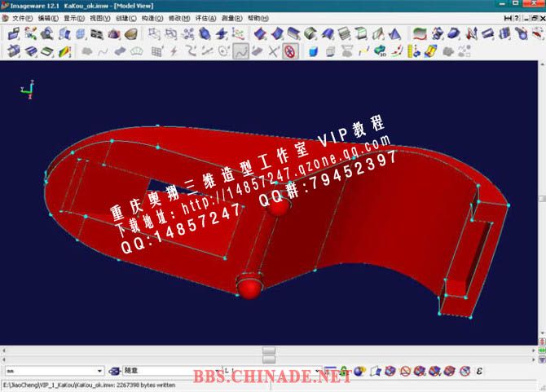Click the magnifier zoom toolbar icon
546x392 pixels.
47,33
